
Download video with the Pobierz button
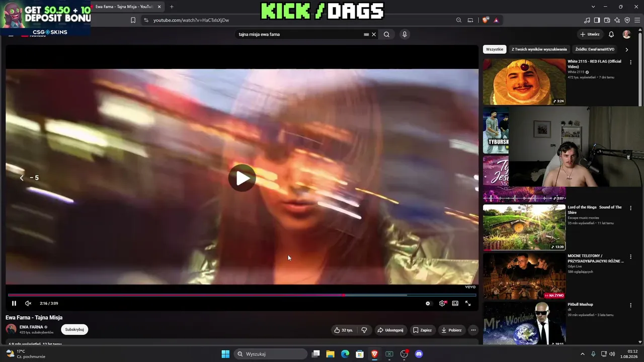(451, 330)
